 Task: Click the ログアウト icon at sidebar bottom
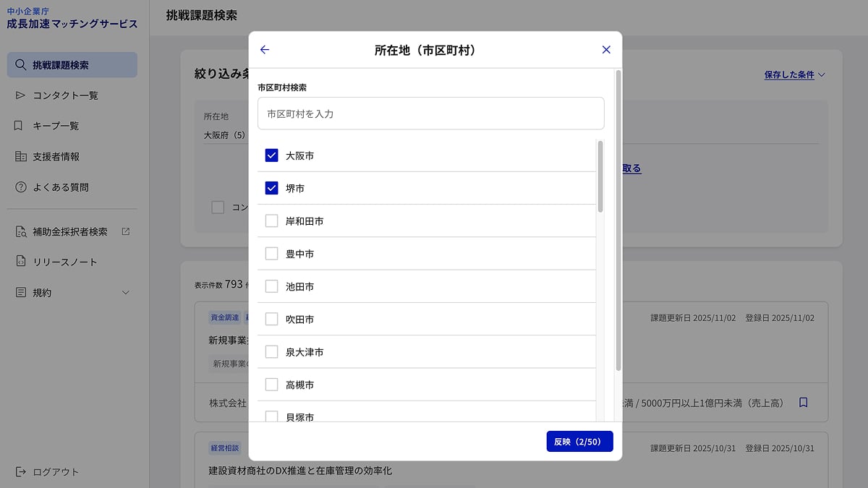[20, 471]
